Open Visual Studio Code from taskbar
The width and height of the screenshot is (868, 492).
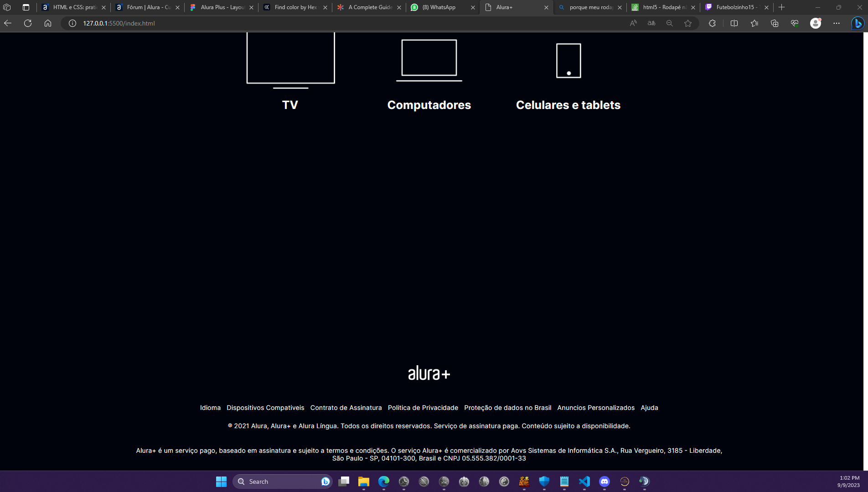pos(584,482)
